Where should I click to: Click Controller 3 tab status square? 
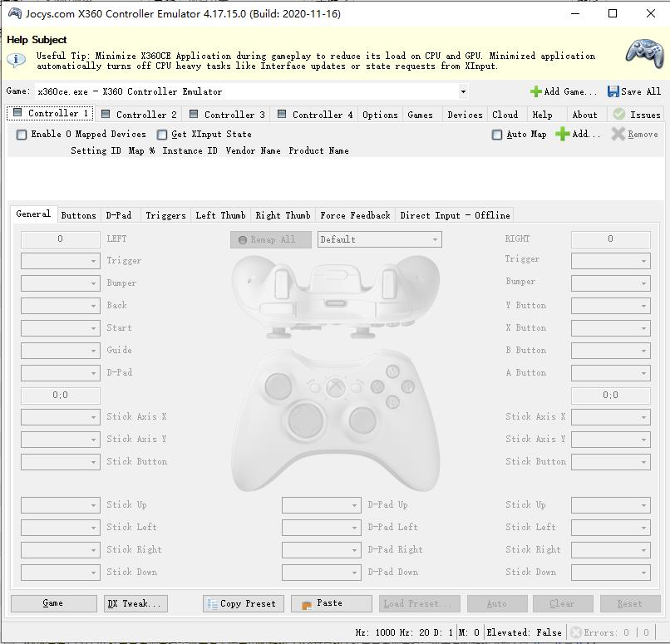pyautogui.click(x=194, y=114)
